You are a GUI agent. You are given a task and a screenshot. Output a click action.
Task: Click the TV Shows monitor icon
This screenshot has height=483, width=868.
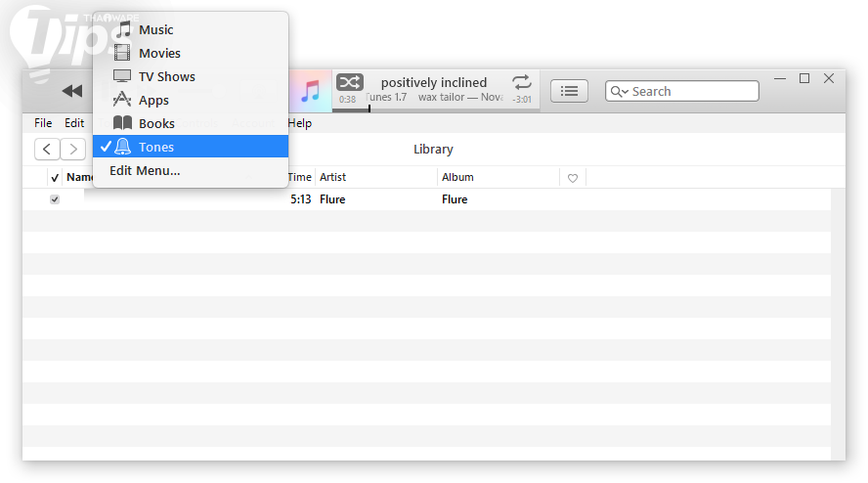coord(122,76)
